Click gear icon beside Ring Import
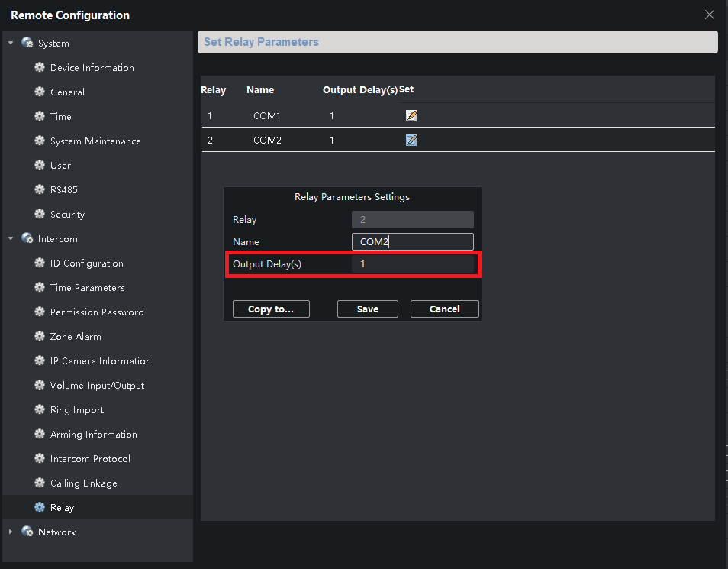 40,410
